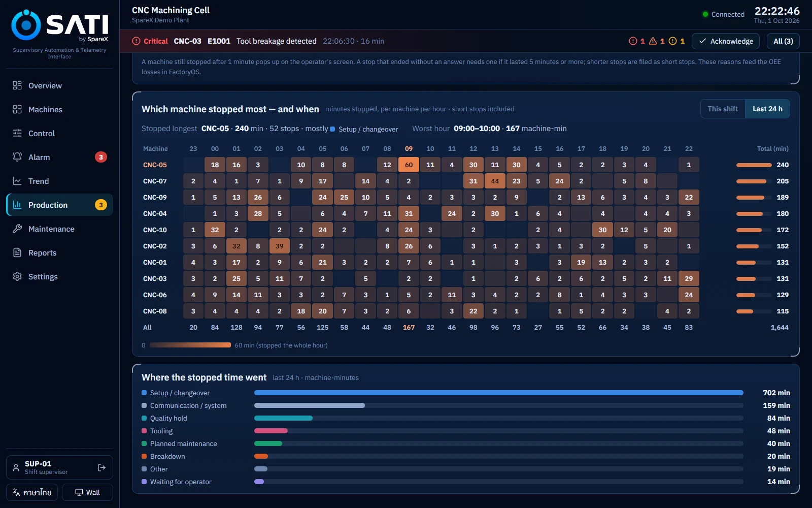This screenshot has height=508, width=812.
Task: Click the E1001 error code in banner
Action: (x=219, y=41)
